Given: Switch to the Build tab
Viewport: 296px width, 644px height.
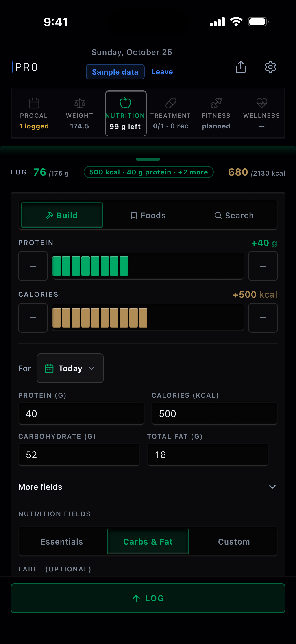Looking at the screenshot, I should tap(62, 215).
